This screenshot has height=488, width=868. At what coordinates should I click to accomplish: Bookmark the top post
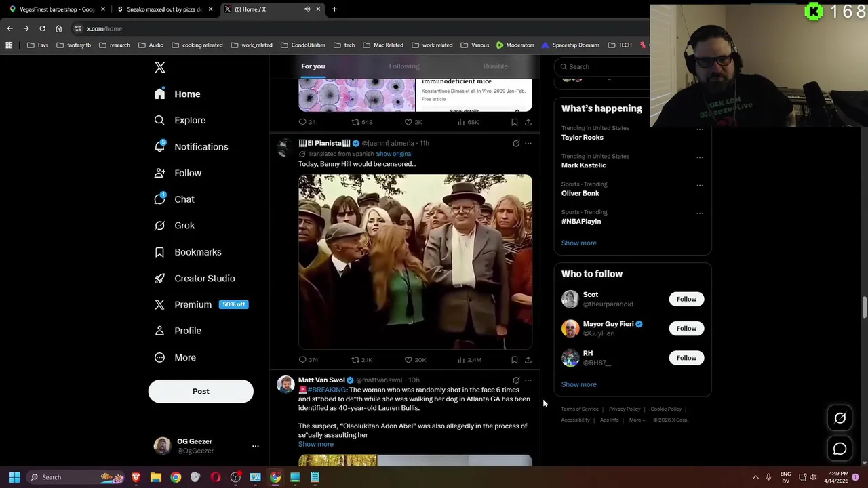514,122
